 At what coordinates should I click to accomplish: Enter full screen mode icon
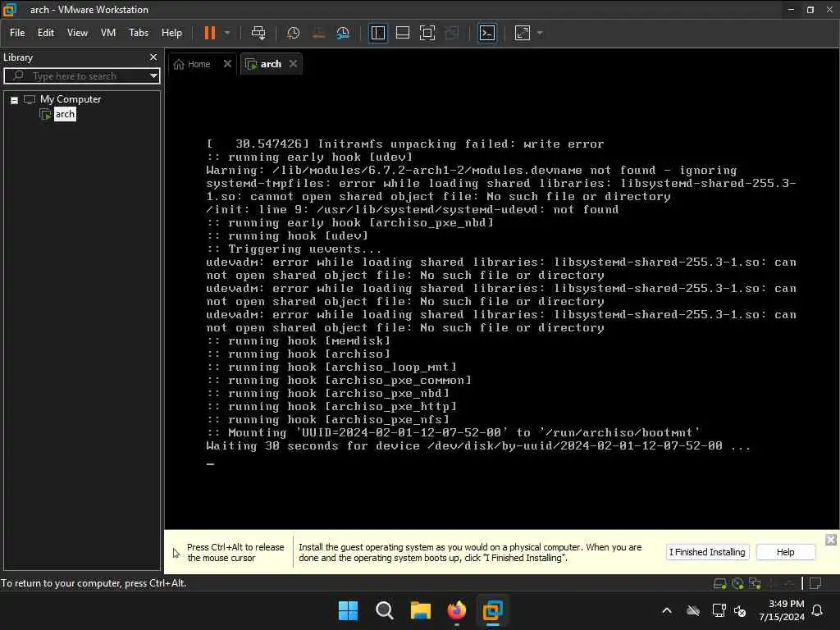[x=427, y=33]
